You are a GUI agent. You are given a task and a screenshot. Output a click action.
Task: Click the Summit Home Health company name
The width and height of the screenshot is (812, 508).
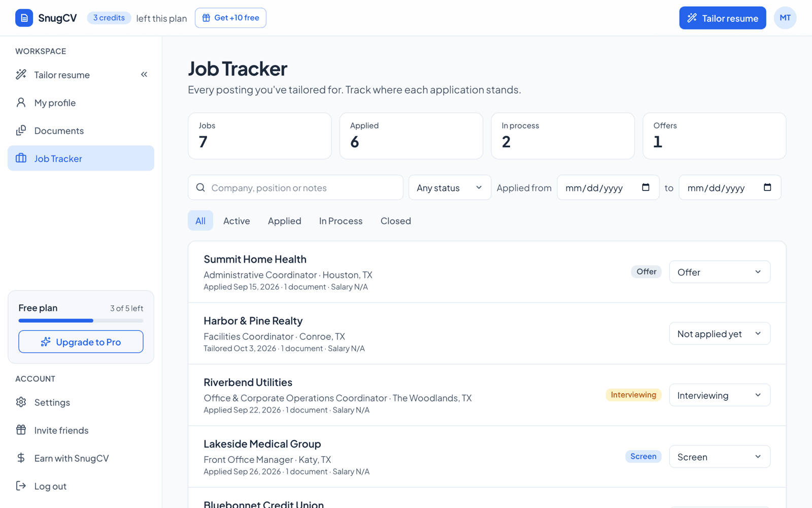255,259
